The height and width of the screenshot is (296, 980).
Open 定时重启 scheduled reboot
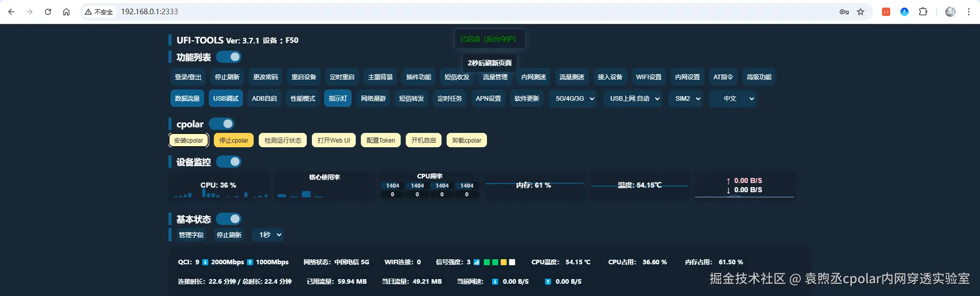coord(342,77)
